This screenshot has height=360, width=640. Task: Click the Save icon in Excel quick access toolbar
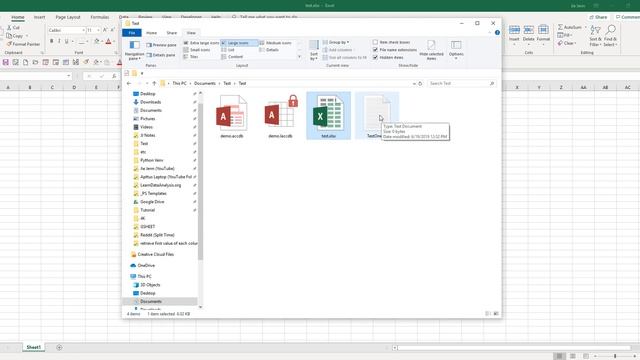(5, 62)
